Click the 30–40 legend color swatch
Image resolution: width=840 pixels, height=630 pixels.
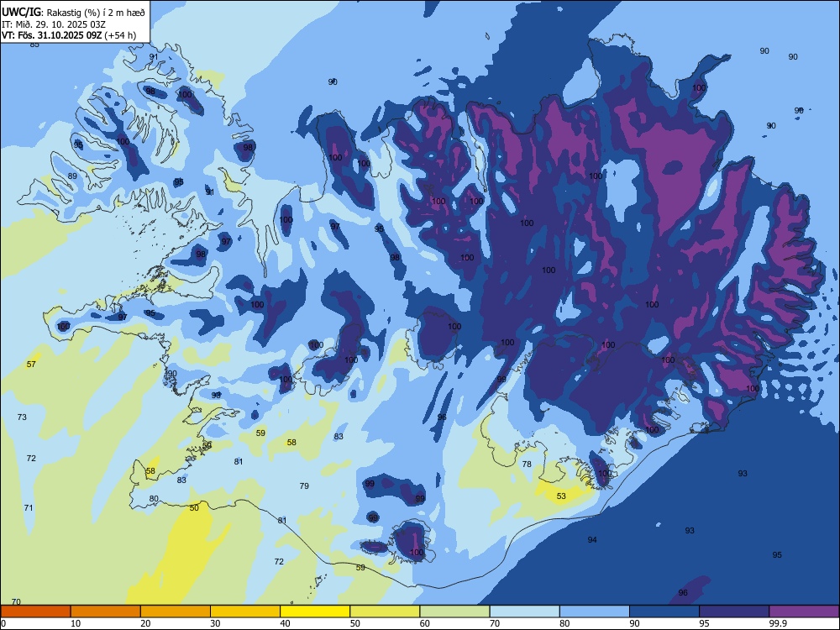click(245, 612)
